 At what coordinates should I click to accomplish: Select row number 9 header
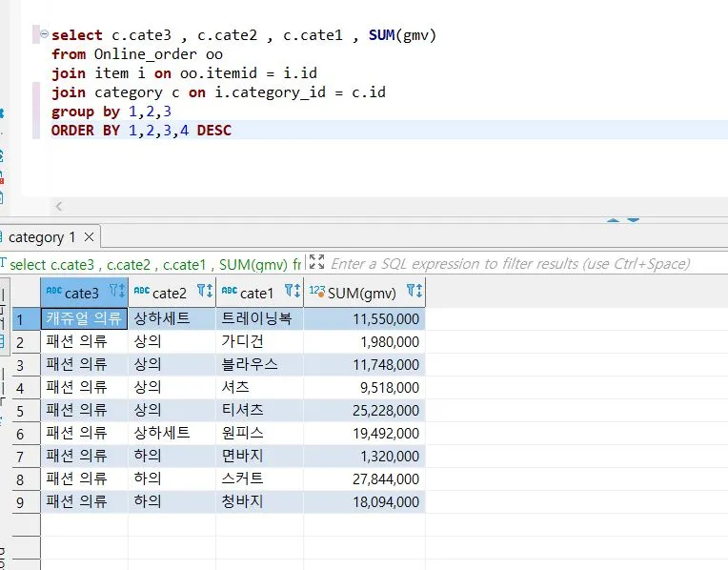(x=26, y=502)
